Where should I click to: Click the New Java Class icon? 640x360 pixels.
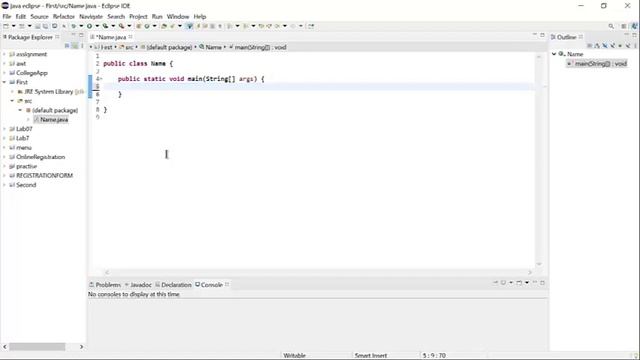click(x=147, y=26)
